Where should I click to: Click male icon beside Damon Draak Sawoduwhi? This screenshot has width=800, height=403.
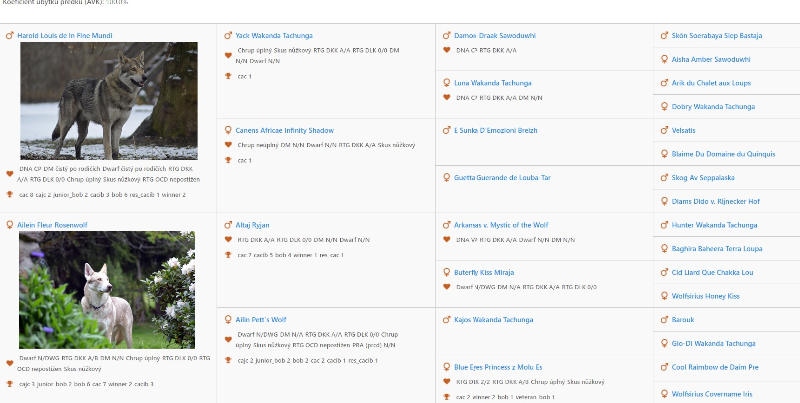pos(446,35)
